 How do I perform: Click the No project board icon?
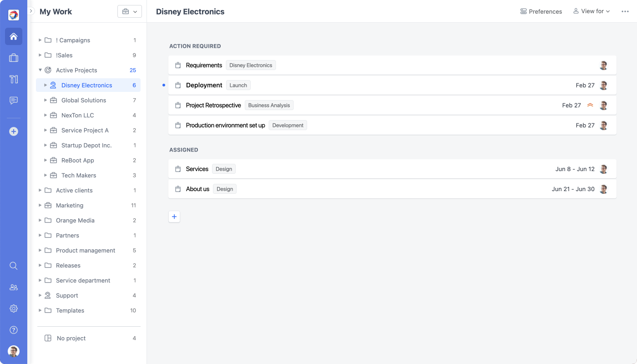coord(48,338)
